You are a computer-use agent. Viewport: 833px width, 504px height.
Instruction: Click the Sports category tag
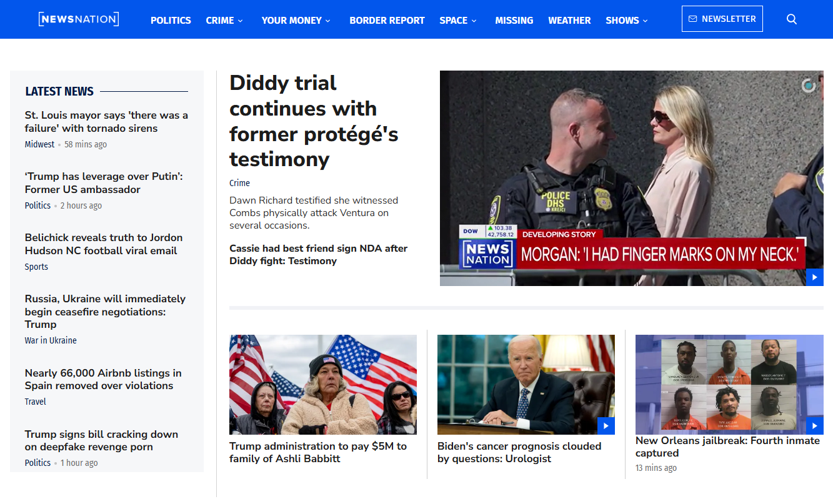pos(36,267)
